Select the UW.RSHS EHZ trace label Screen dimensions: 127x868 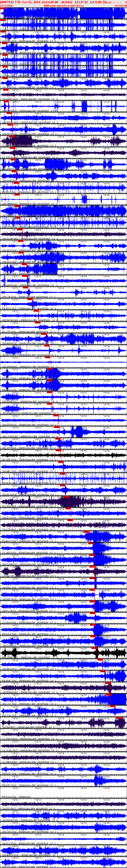point(30,122)
